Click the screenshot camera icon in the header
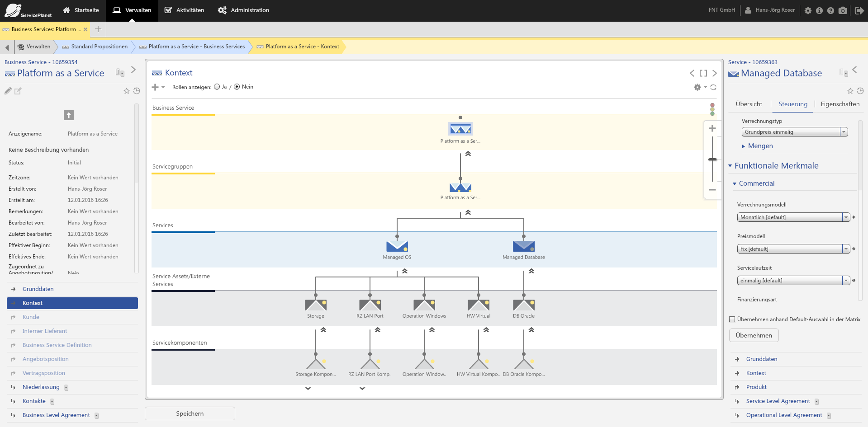This screenshot has width=868, height=427. point(842,10)
